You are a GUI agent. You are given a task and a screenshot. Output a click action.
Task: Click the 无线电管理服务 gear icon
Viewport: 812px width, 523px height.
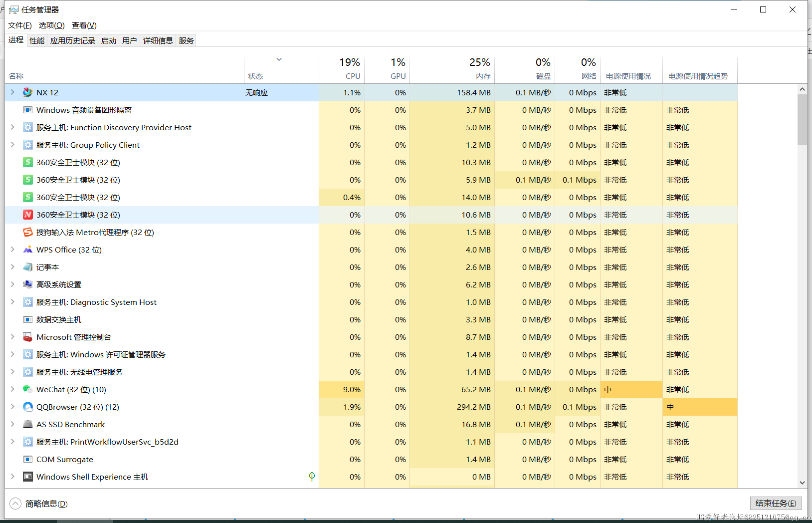click(x=28, y=372)
